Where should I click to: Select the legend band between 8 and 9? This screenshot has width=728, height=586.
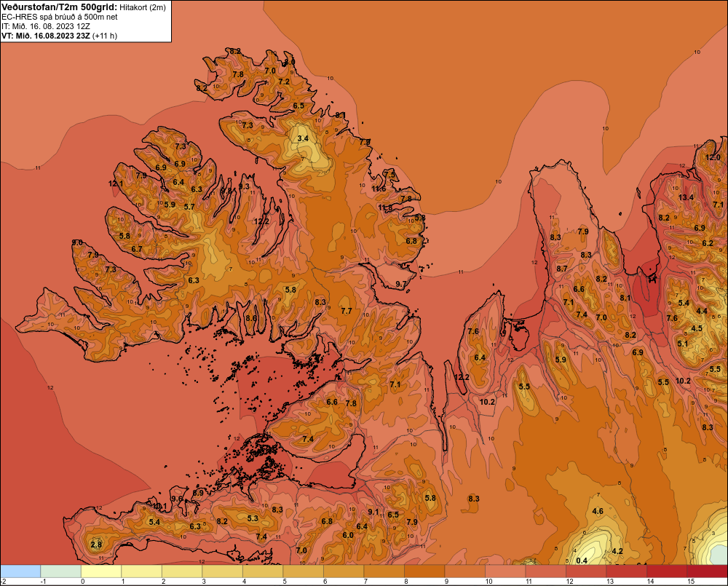pyautogui.click(x=424, y=571)
